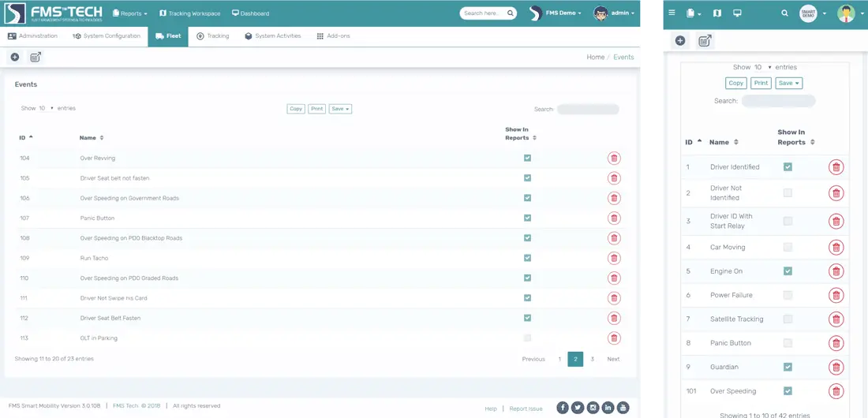Expand the Save dropdown above the table
Image resolution: width=868 pixels, height=418 pixels.
coord(341,109)
